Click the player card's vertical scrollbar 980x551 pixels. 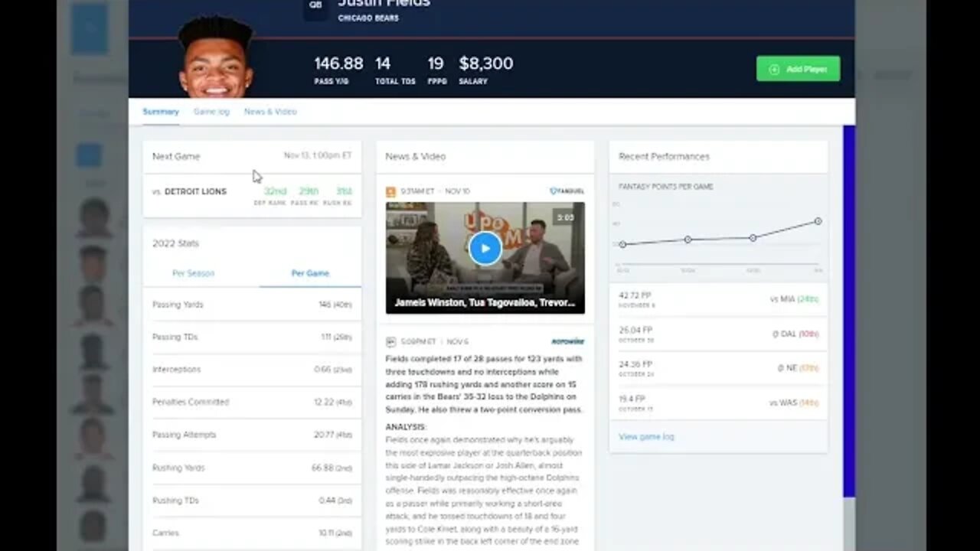(848, 311)
